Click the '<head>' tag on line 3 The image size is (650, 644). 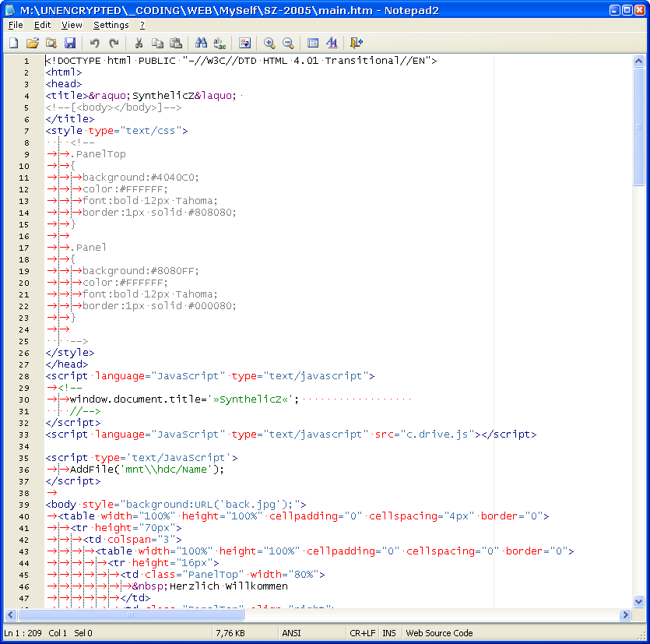[x=63, y=84]
